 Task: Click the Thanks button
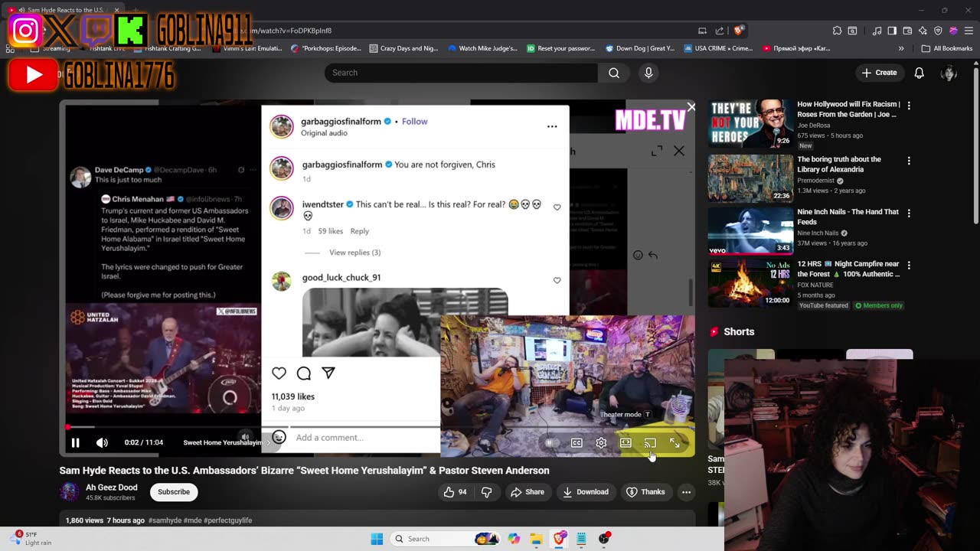pos(645,492)
